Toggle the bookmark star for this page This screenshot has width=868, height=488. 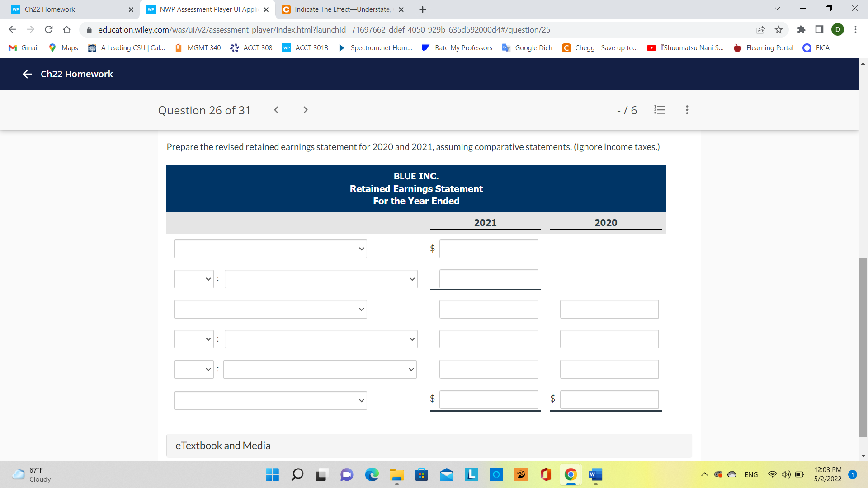[x=779, y=30]
